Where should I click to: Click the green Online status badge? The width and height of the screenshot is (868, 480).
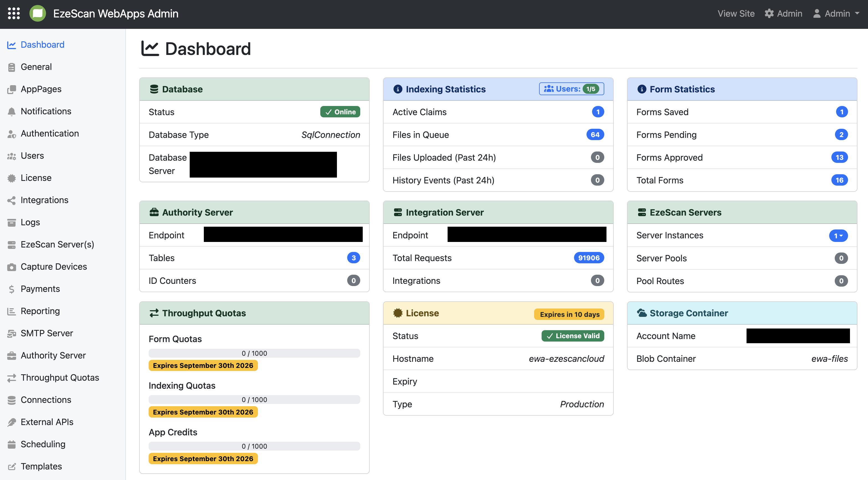340,112
